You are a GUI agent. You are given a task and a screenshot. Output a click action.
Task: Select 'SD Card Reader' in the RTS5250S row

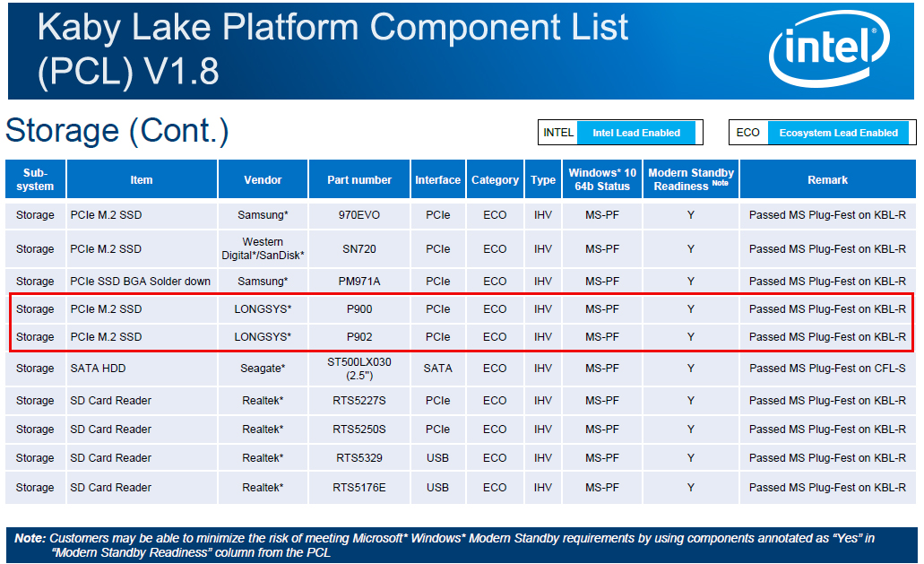pyautogui.click(x=111, y=429)
